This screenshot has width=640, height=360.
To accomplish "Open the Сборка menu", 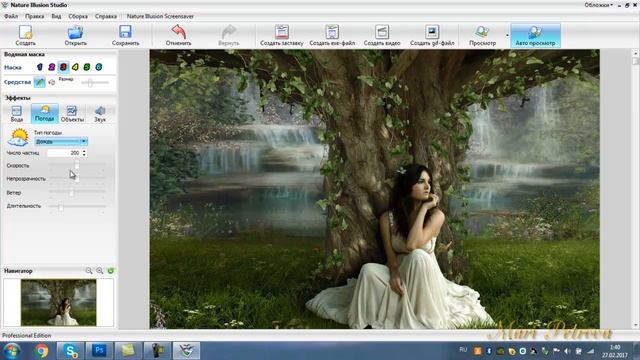I will coord(78,16).
